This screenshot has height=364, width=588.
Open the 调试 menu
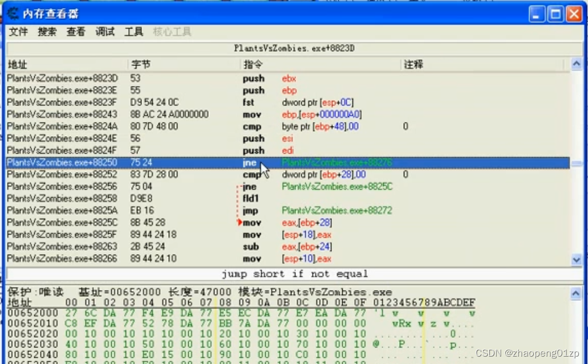(x=104, y=32)
